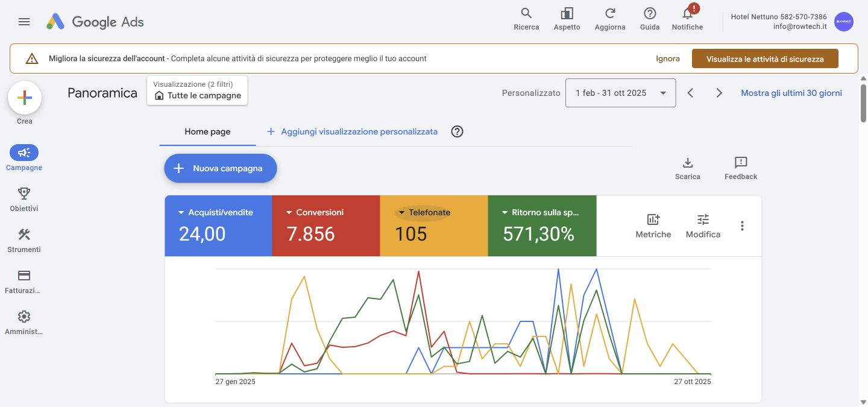
Task: Open the Metriche chart settings
Action: (x=653, y=226)
